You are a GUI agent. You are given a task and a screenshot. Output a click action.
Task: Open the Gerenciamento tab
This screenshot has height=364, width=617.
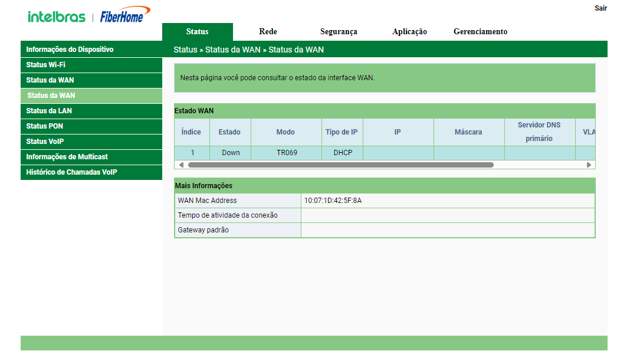(x=481, y=32)
